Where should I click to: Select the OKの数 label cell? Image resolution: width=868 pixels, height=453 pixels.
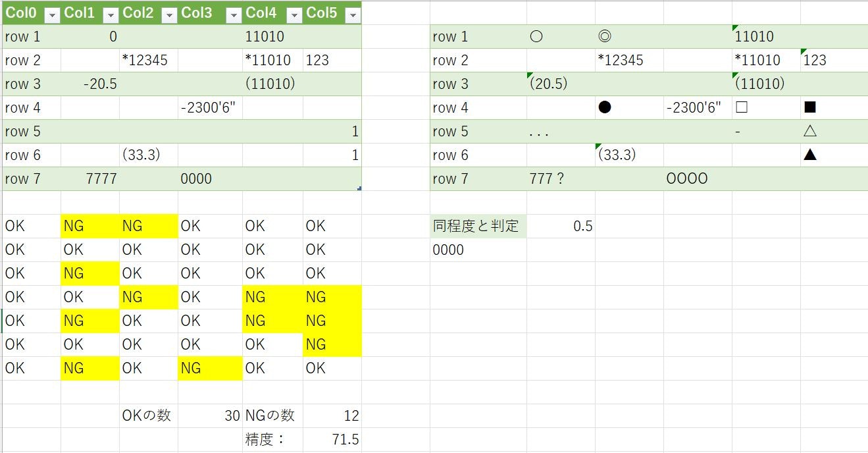pos(149,415)
